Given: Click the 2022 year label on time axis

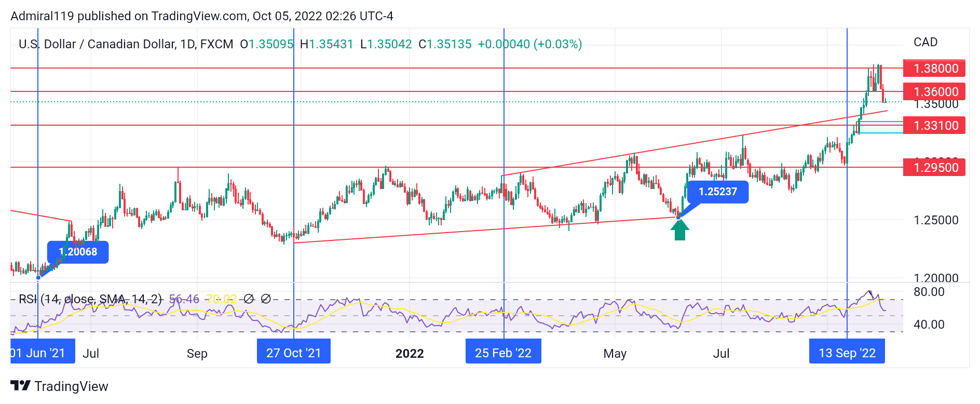Looking at the screenshot, I should [x=410, y=353].
